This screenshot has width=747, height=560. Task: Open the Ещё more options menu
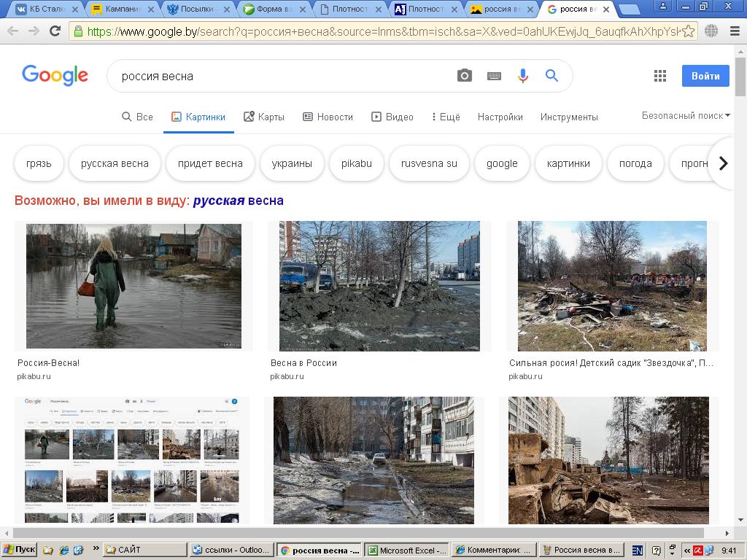[446, 117]
